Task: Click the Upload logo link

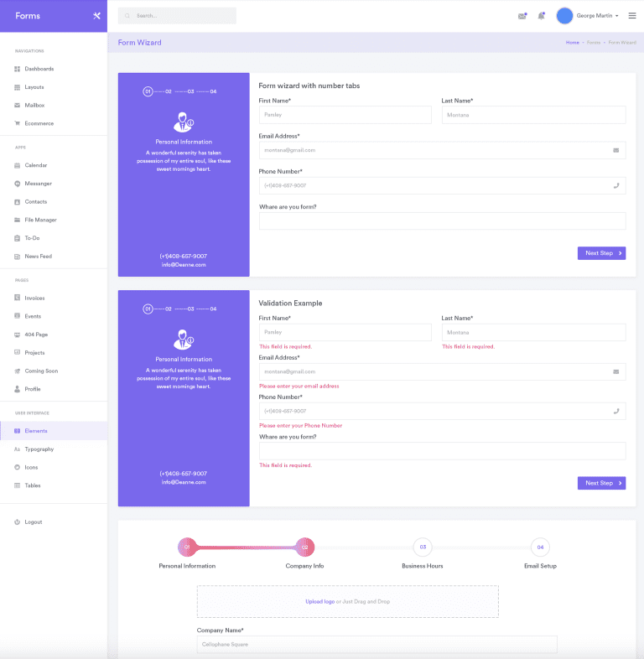Action: pyautogui.click(x=319, y=601)
